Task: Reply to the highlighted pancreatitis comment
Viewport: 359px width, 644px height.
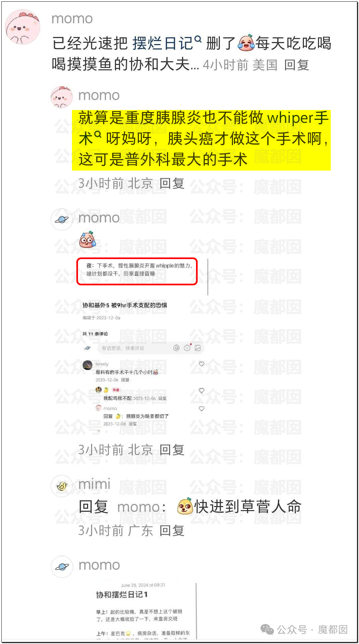Action: coord(172,184)
